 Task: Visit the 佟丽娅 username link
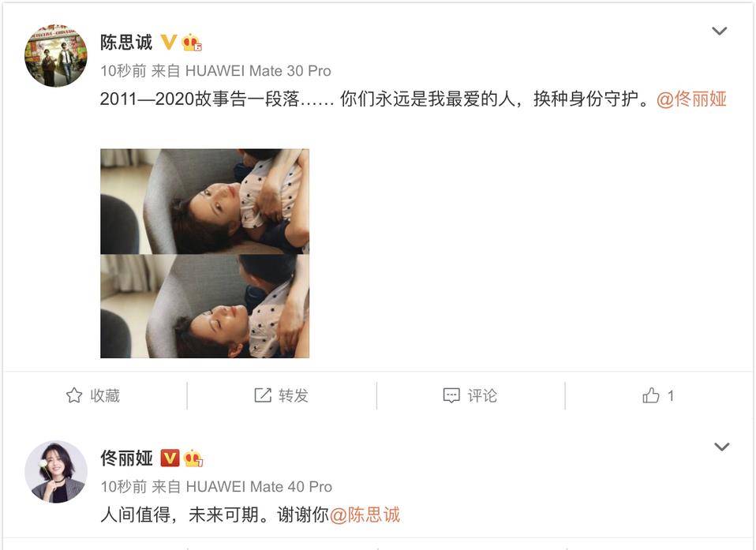[x=127, y=458]
